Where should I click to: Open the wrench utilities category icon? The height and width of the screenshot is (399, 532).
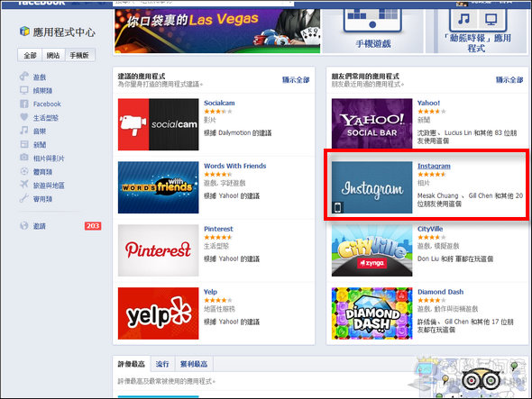(x=24, y=198)
